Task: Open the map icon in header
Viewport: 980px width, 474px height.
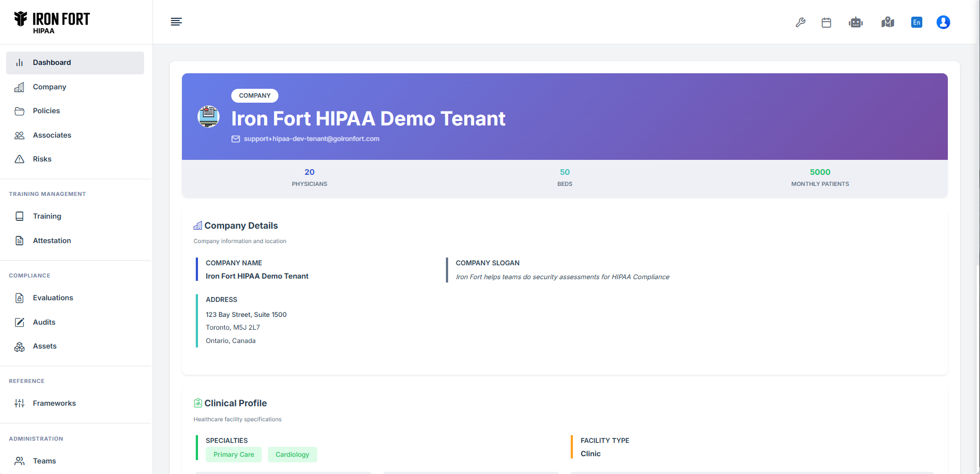Action: (887, 22)
